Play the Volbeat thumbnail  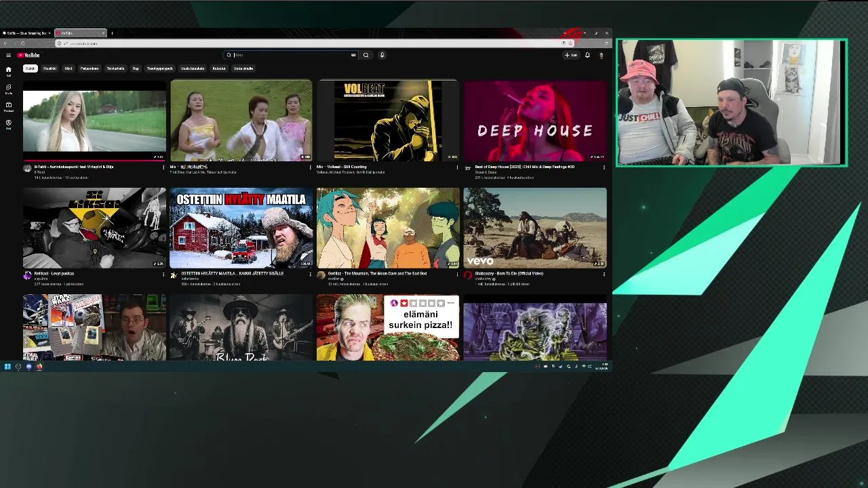coord(388,121)
